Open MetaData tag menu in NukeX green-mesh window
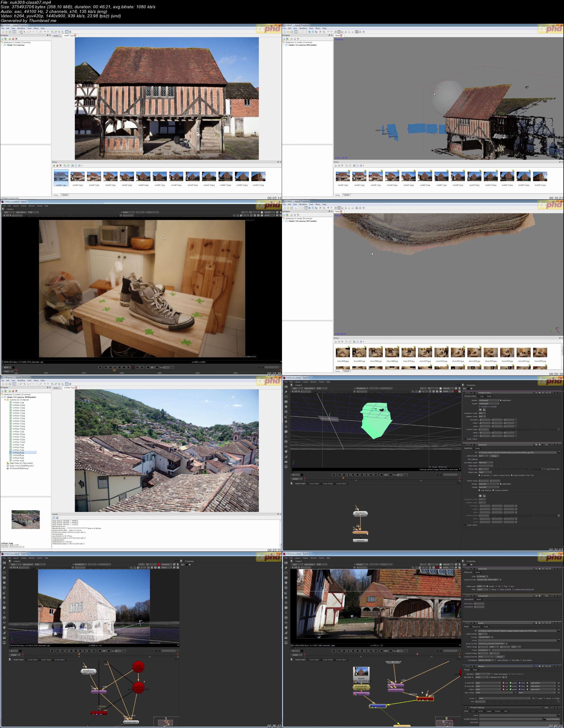Viewport: 564px width, 728px height. tap(286, 452)
